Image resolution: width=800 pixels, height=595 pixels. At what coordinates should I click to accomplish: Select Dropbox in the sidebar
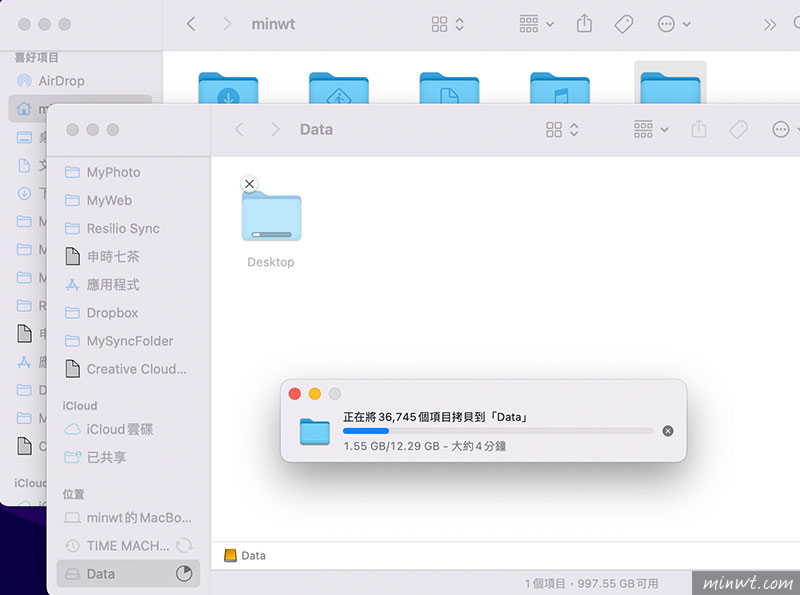coord(112,313)
